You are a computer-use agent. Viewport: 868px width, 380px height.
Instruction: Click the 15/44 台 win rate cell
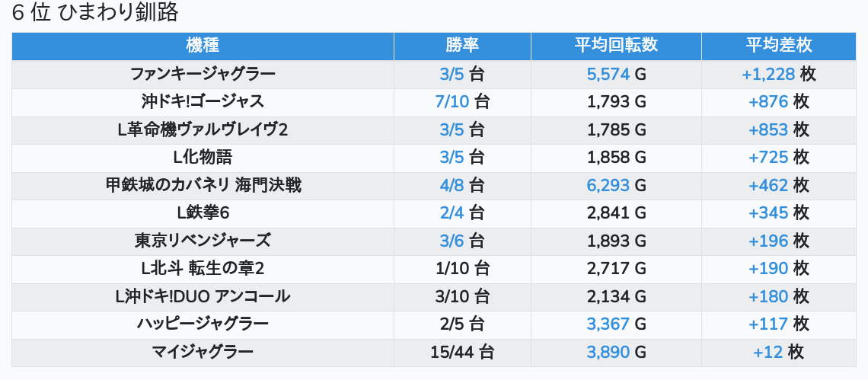pos(462,352)
